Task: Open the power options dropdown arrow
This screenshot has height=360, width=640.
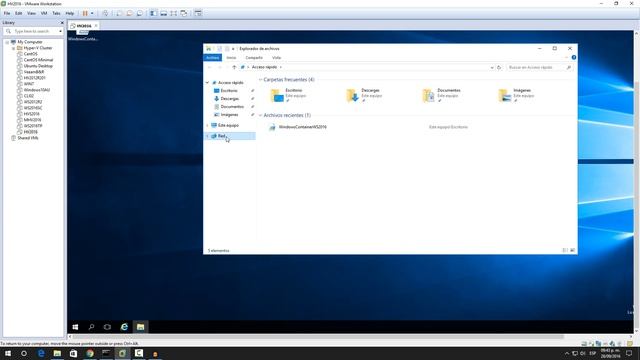Action: click(92, 13)
